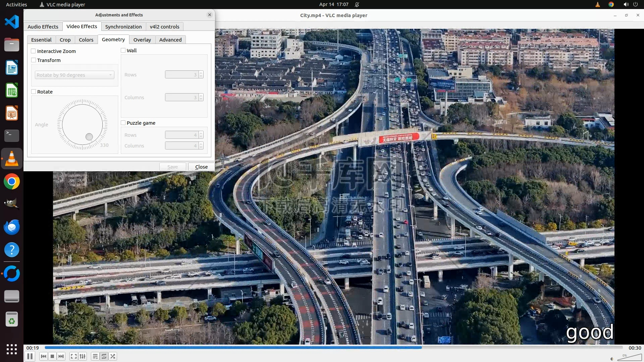Enable the Puzzle game checkbox
Viewport: 644px width, 362px height.
click(123, 123)
